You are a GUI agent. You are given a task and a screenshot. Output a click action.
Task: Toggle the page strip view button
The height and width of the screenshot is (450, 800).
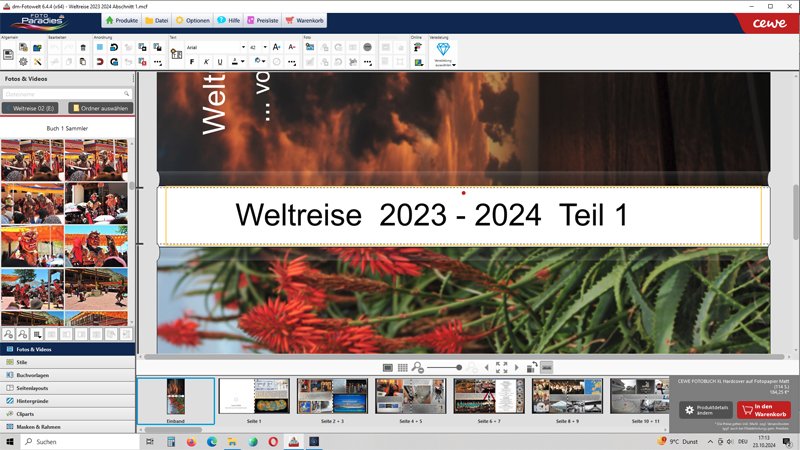(546, 367)
